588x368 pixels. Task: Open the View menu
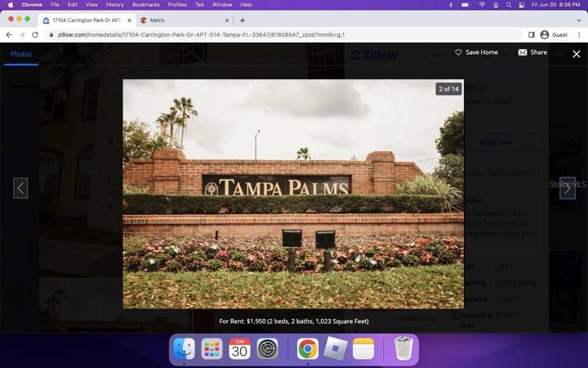coord(91,5)
